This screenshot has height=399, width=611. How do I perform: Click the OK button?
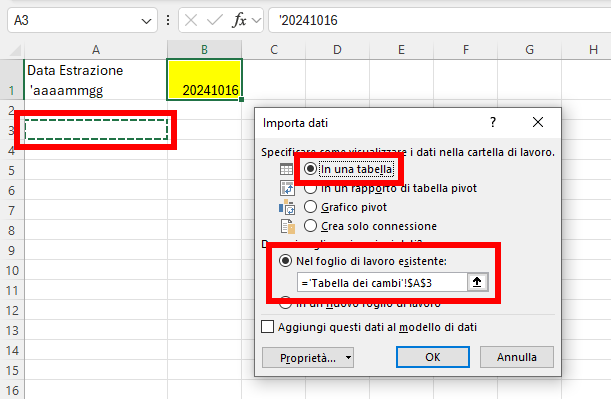(433, 357)
